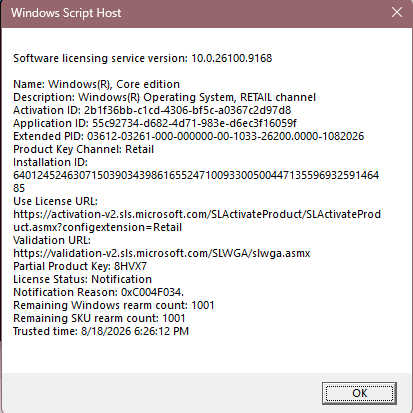Click 'License Status: Notification' line
The width and height of the screenshot is (413, 413).
click(82, 279)
